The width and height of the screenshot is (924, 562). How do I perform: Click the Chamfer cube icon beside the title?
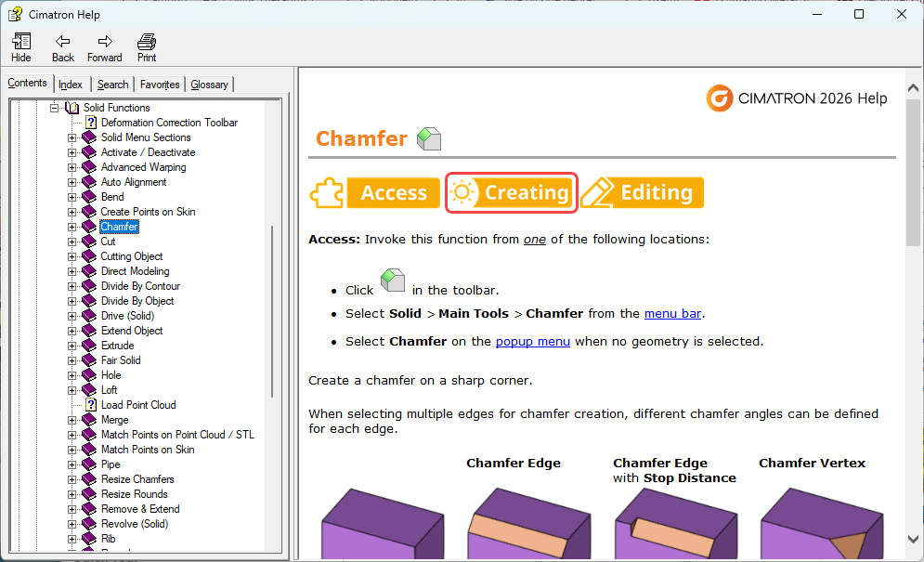[429, 138]
